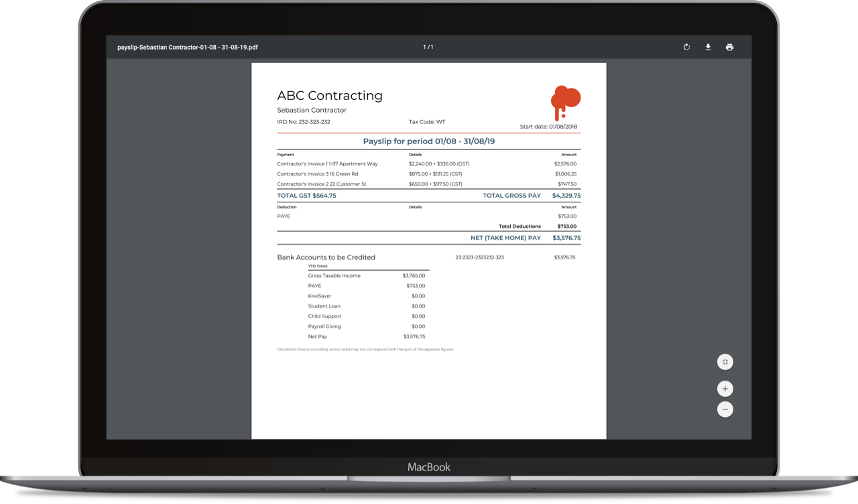
Task: Click the rounding disclaimer text
Action: tap(365, 349)
